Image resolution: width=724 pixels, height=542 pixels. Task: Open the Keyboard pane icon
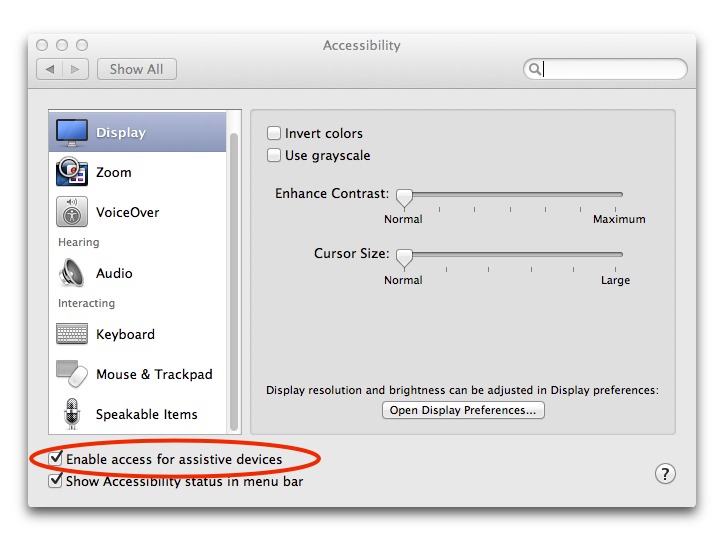tap(72, 334)
